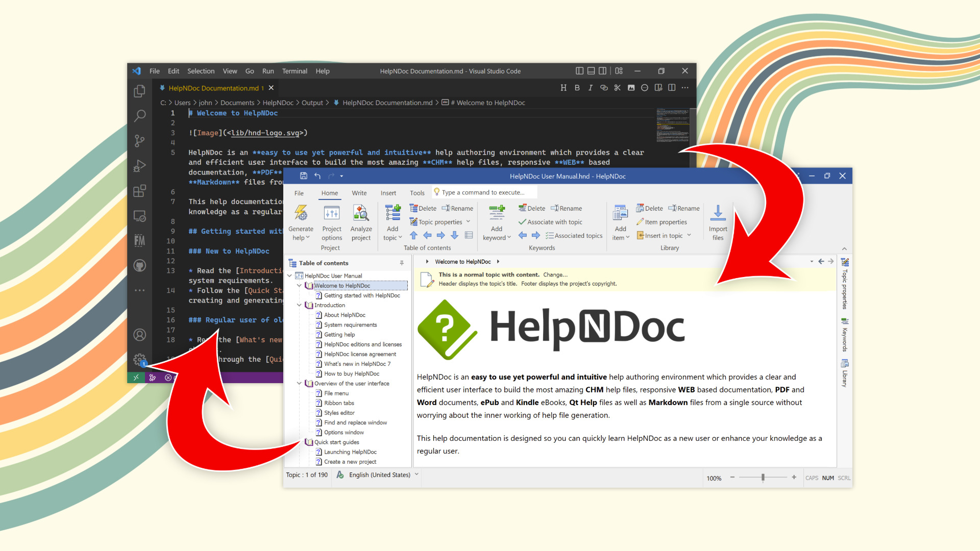Open Selection menu in VS Code
The image size is (980, 551).
[201, 71]
